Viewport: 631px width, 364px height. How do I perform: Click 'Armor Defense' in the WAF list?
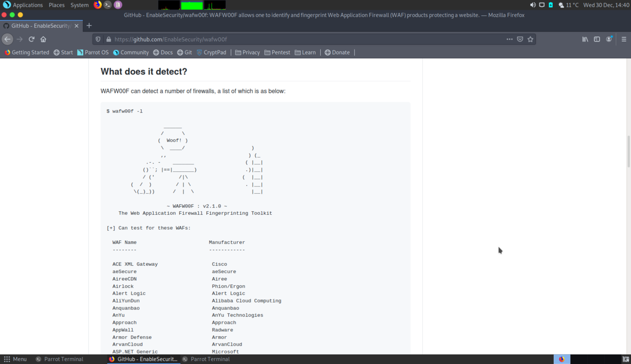pos(132,337)
